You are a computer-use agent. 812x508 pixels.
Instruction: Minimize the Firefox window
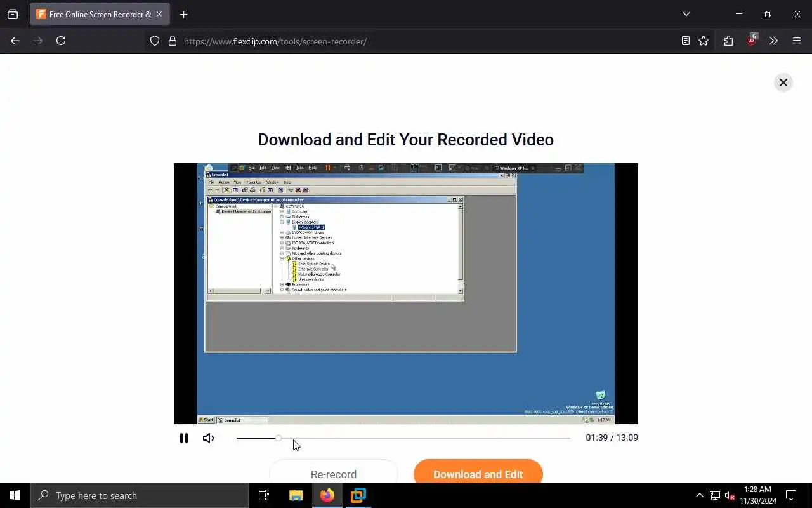[x=739, y=14]
